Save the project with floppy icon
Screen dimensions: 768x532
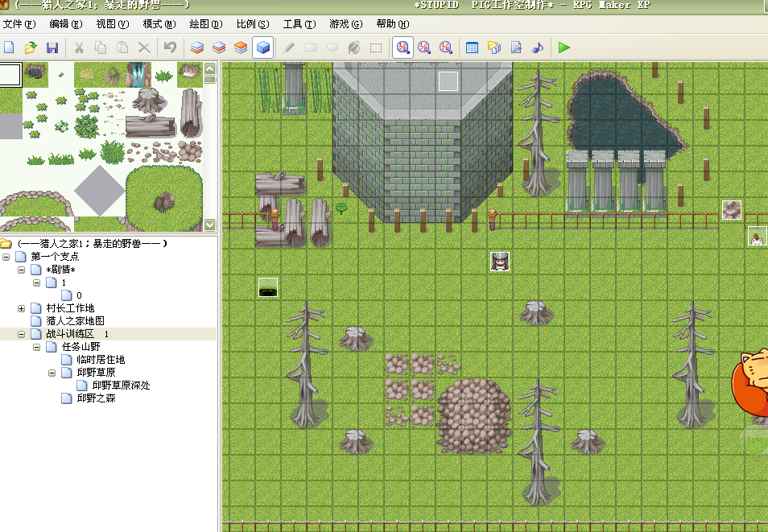pos(52,47)
